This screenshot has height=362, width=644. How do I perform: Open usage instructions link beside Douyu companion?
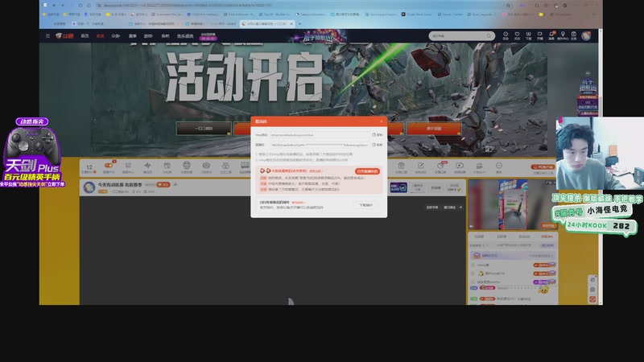(x=316, y=171)
